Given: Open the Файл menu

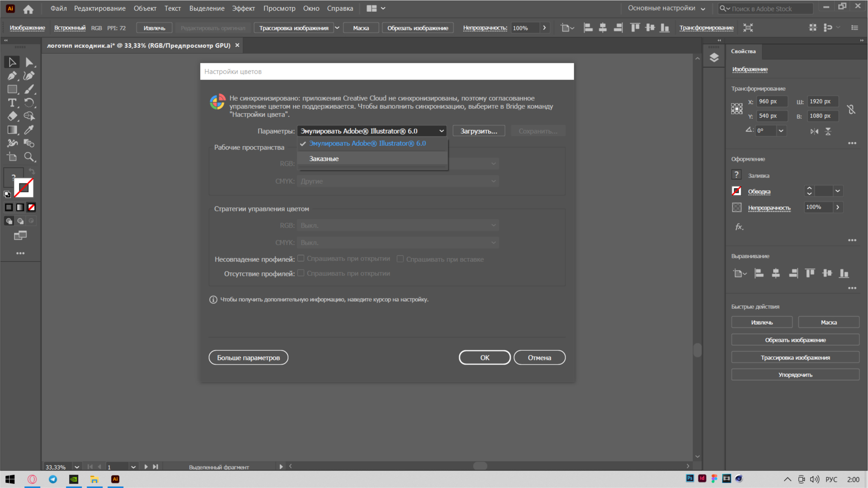Looking at the screenshot, I should tap(59, 8).
